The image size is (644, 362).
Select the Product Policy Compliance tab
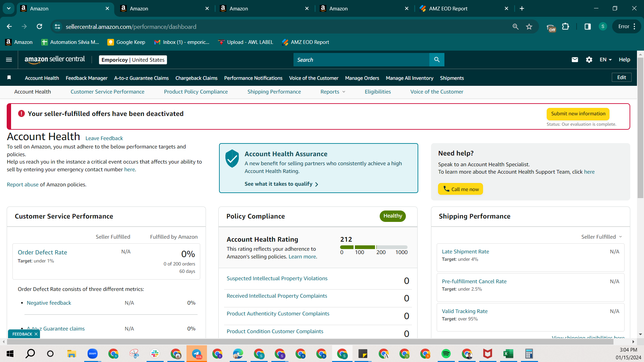tap(196, 92)
